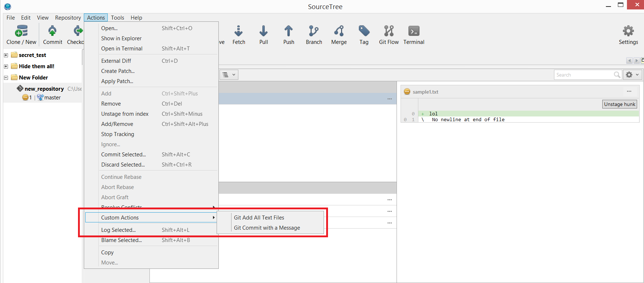The height and width of the screenshot is (283, 644).
Task: Click the Push toolbar icon
Action: click(288, 31)
